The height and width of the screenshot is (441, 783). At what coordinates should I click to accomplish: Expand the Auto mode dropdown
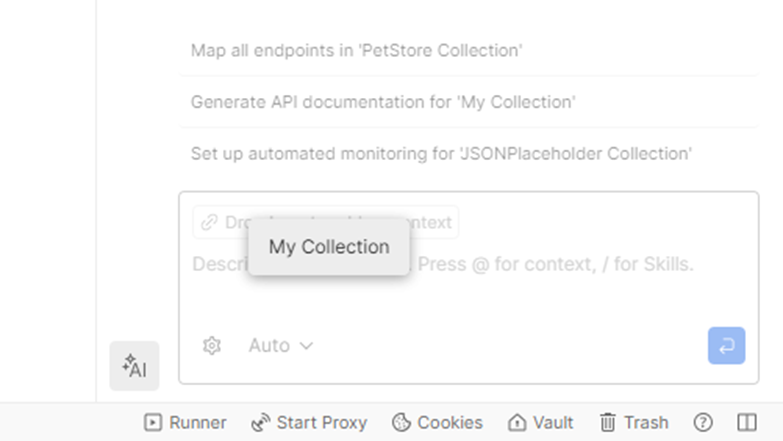coord(280,346)
